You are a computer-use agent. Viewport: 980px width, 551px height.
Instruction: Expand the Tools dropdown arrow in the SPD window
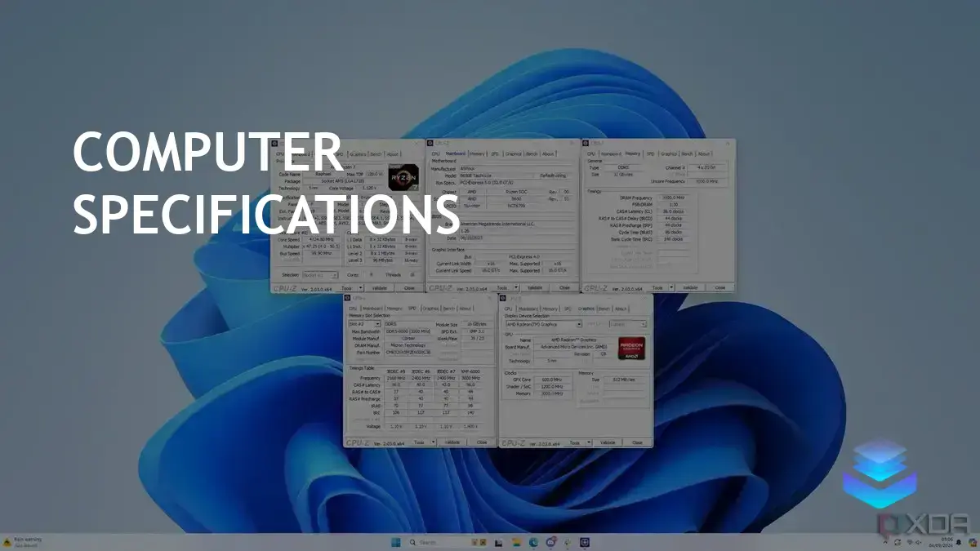[x=433, y=442]
